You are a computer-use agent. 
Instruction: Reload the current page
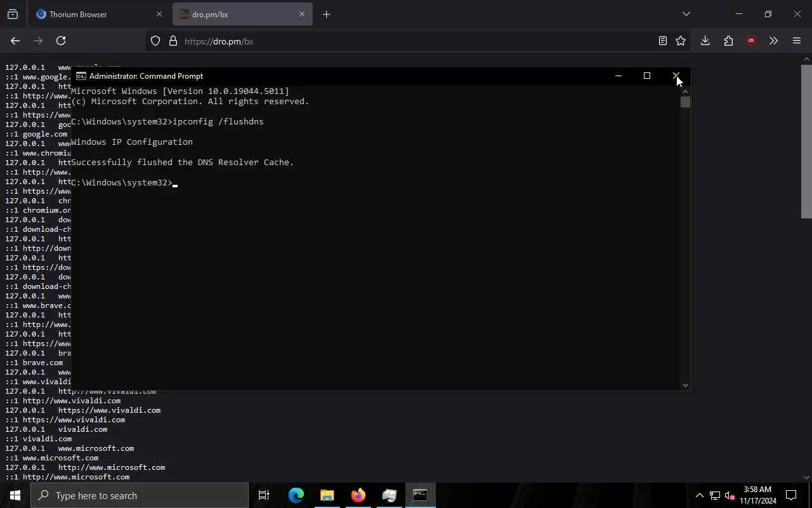coord(61,41)
